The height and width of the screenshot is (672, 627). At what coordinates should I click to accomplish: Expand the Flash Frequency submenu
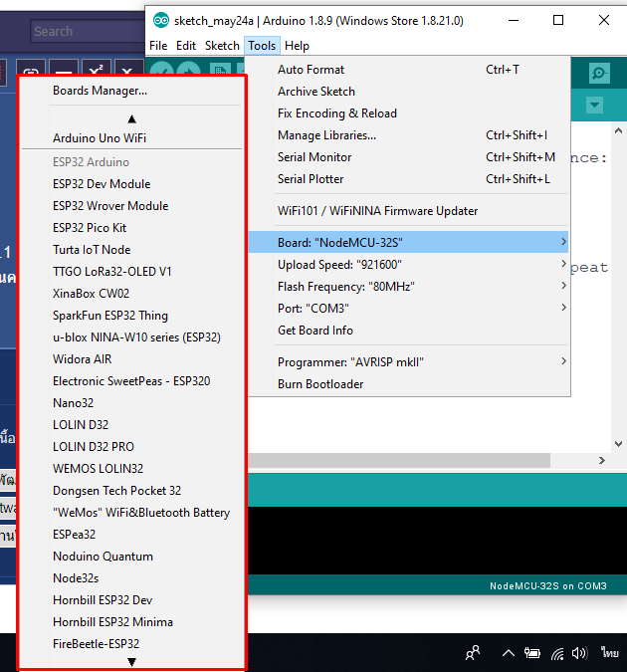click(x=409, y=286)
